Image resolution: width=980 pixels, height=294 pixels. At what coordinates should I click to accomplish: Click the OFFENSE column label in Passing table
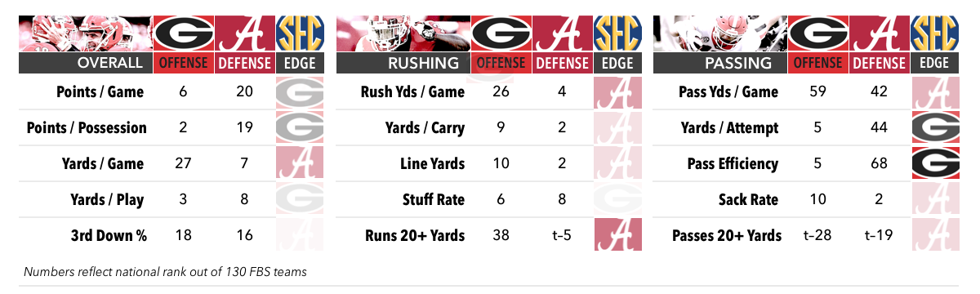pyautogui.click(x=819, y=63)
